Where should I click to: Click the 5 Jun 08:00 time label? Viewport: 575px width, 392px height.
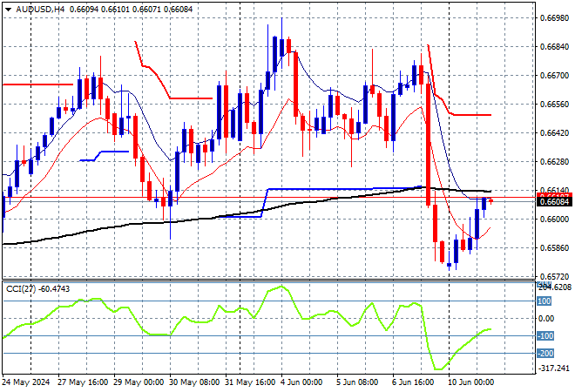[x=357, y=382]
